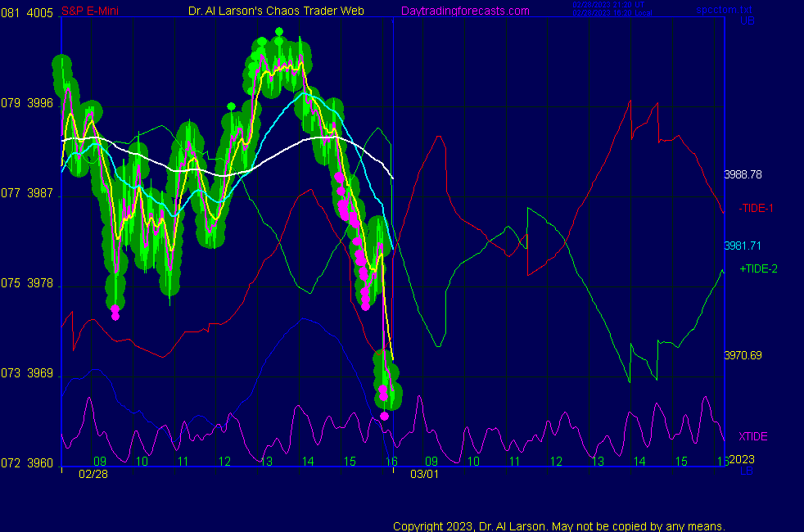804x532 pixels.
Task: Click the 072 left scale label
Action: [x=11, y=463]
